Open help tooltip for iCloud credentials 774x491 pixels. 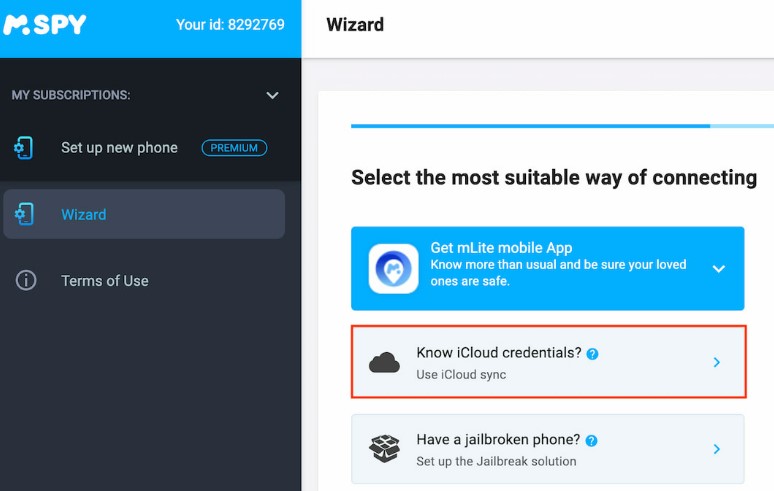pyautogui.click(x=592, y=354)
